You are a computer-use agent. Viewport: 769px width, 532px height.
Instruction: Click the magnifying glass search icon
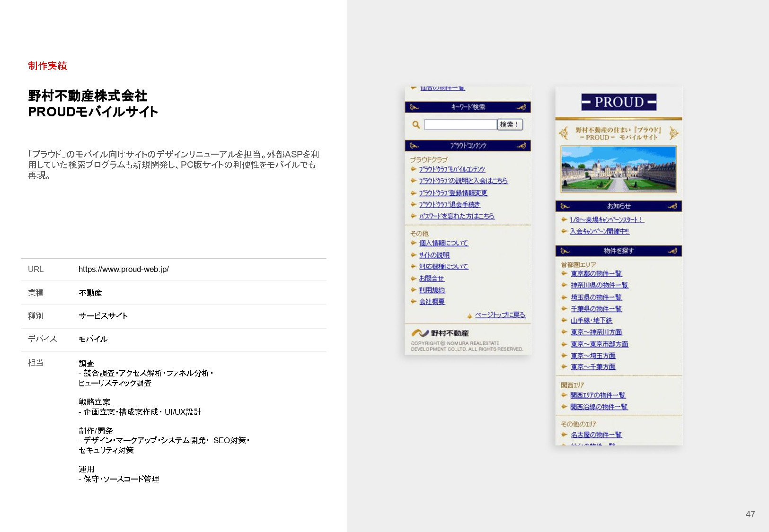coord(416,124)
